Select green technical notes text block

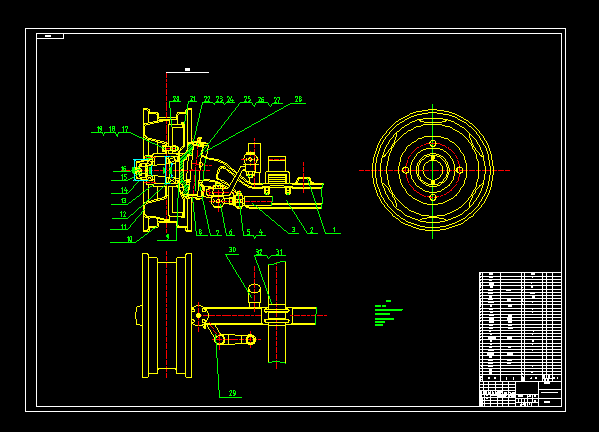[389, 313]
